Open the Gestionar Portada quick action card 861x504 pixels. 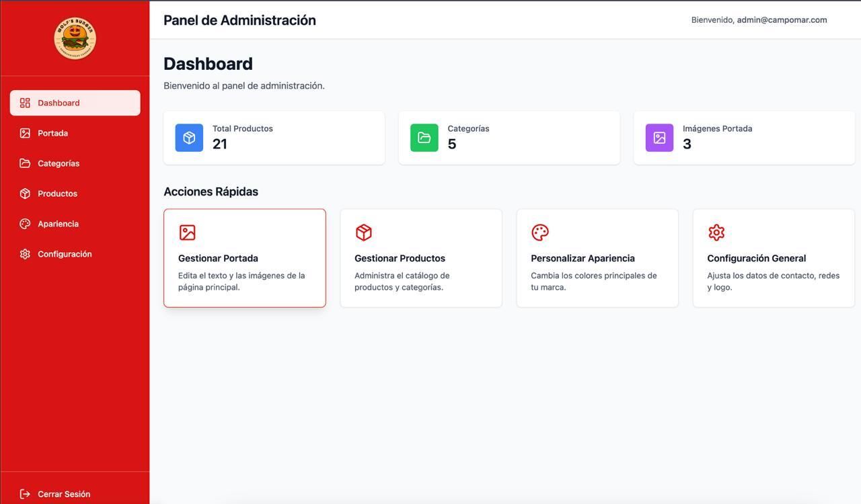click(245, 258)
